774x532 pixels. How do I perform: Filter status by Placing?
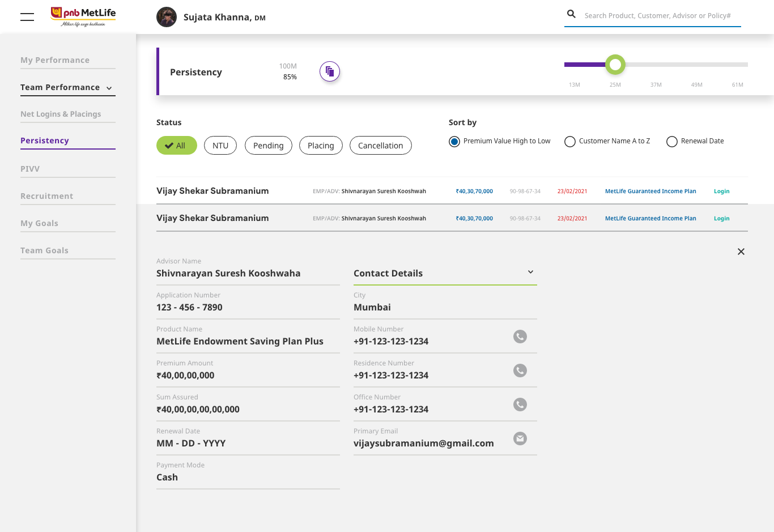point(321,145)
